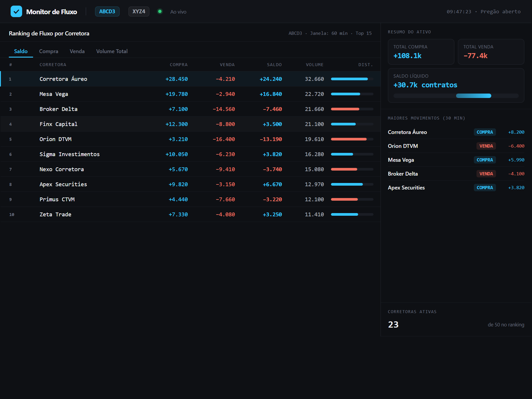Select the ABCD3 ticker chip
This screenshot has width=532, height=399.
tap(107, 12)
